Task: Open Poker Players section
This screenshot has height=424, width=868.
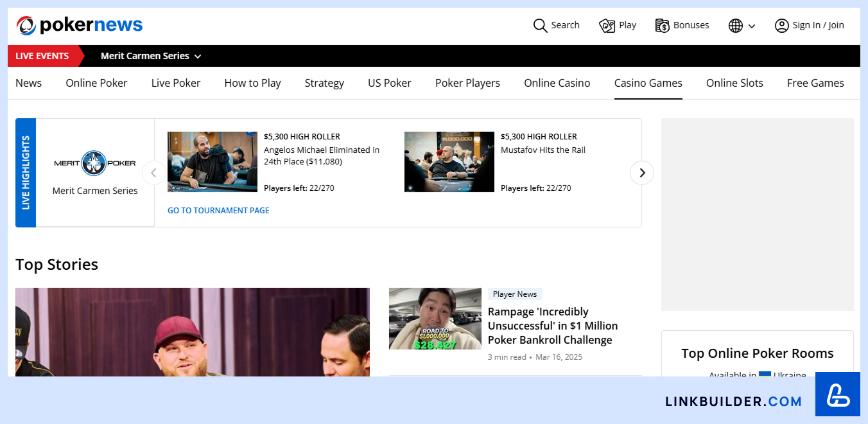Action: (467, 83)
